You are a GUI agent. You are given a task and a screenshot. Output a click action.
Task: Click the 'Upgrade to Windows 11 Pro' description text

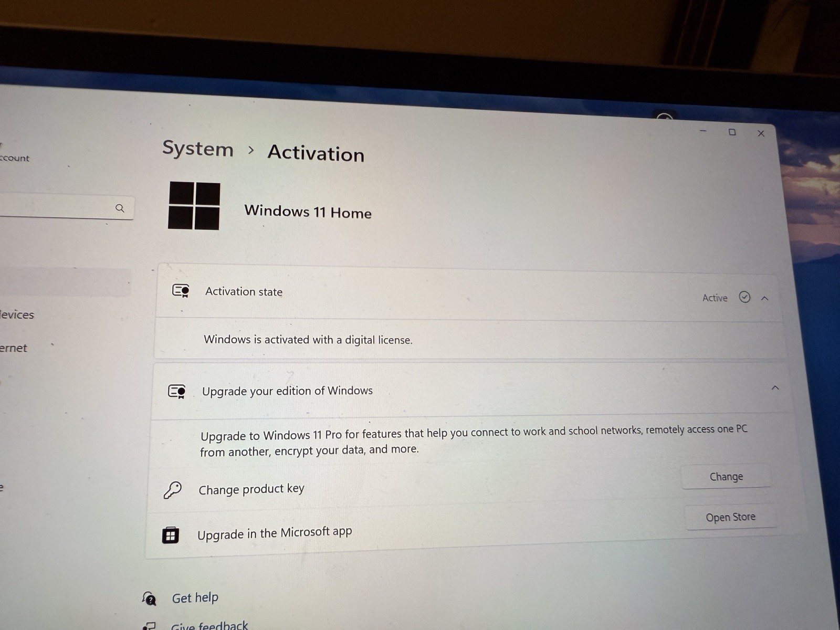[x=474, y=440]
